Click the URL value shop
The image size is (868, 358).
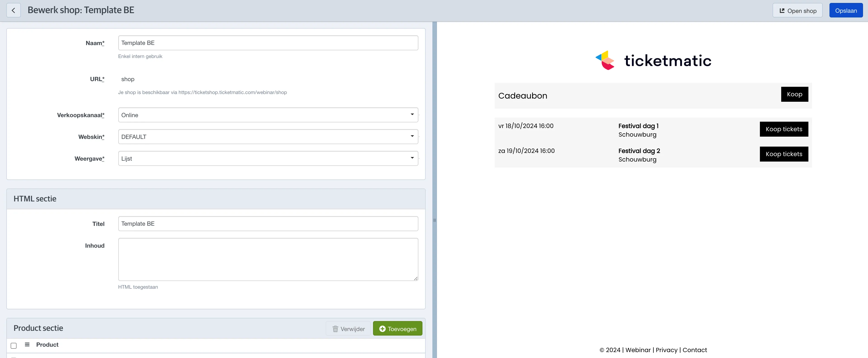click(128, 79)
